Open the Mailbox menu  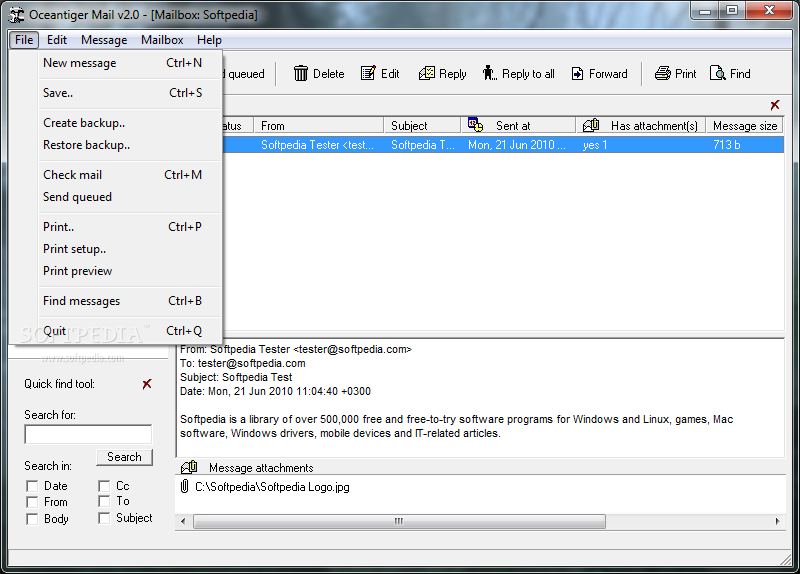tap(162, 40)
